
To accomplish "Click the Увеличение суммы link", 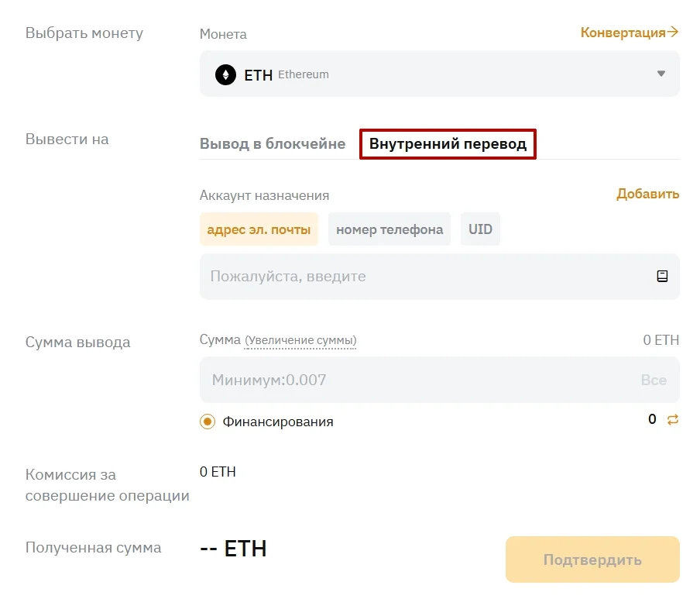I will click(300, 340).
